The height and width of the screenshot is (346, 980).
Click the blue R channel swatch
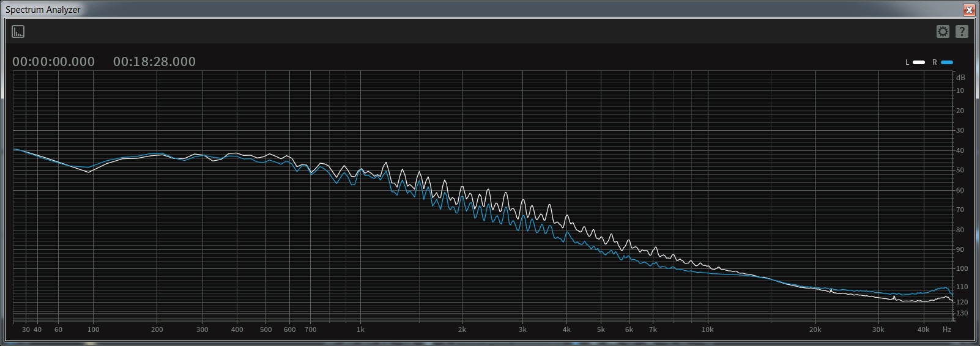coord(947,62)
